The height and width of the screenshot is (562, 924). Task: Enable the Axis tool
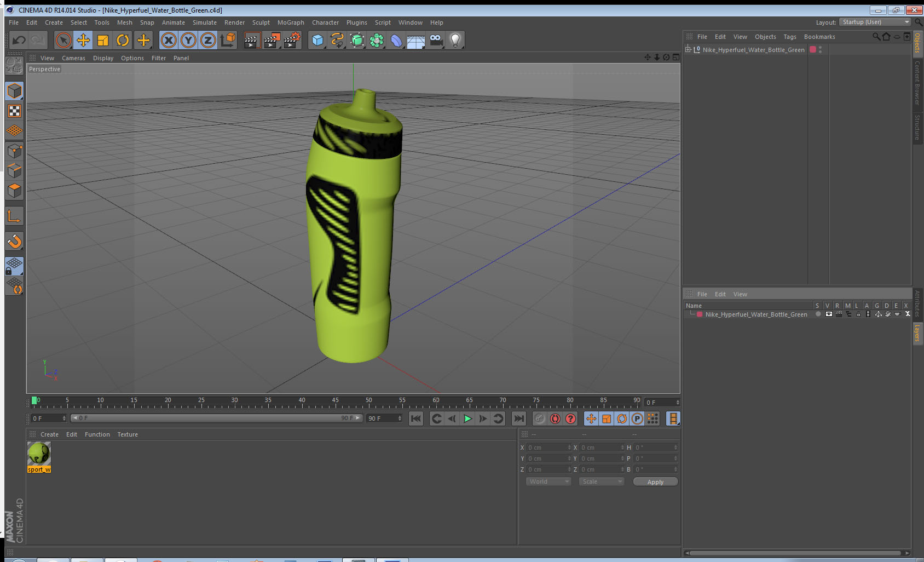pyautogui.click(x=14, y=216)
